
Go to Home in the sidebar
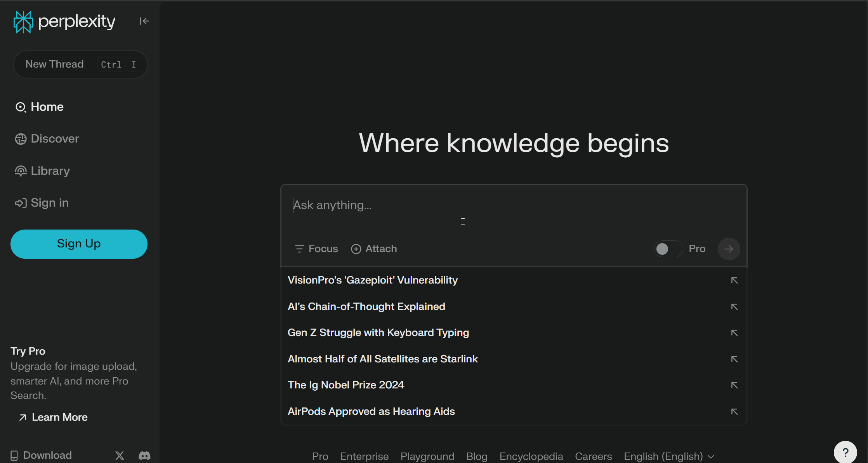pyautogui.click(x=39, y=107)
